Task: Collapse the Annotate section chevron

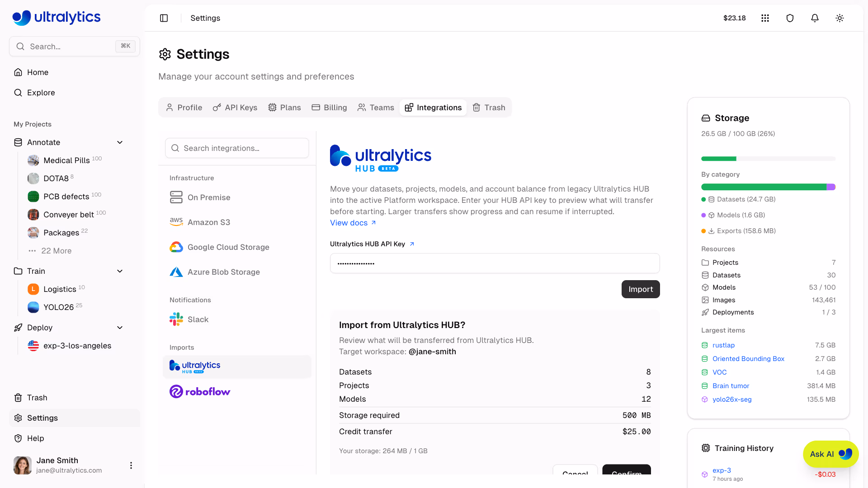Action: tap(120, 142)
